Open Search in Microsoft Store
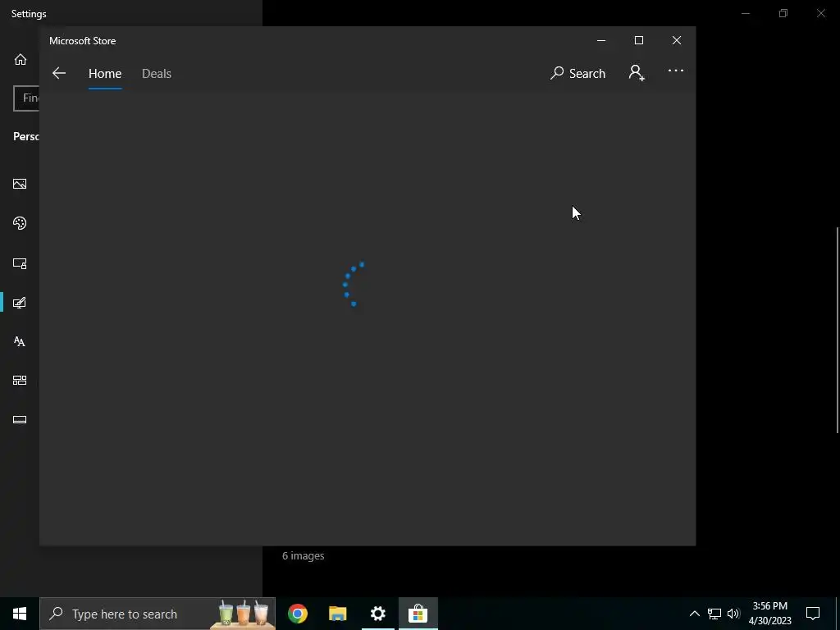This screenshot has height=630, width=840. point(577,73)
